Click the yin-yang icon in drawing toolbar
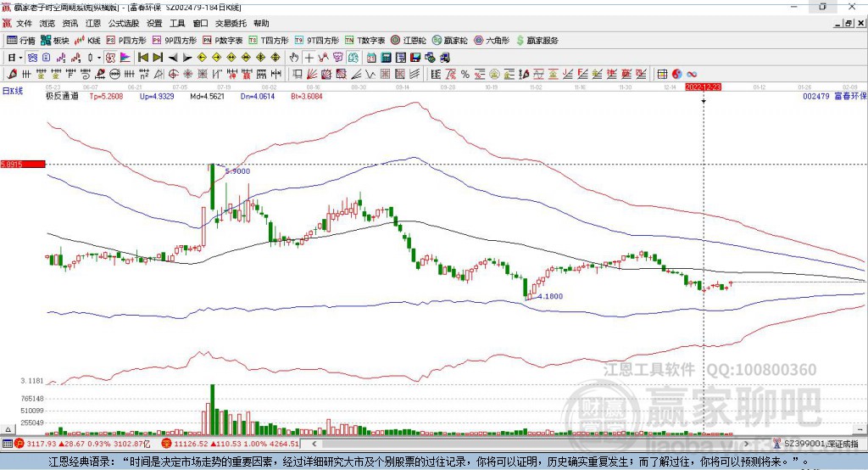 point(678,74)
